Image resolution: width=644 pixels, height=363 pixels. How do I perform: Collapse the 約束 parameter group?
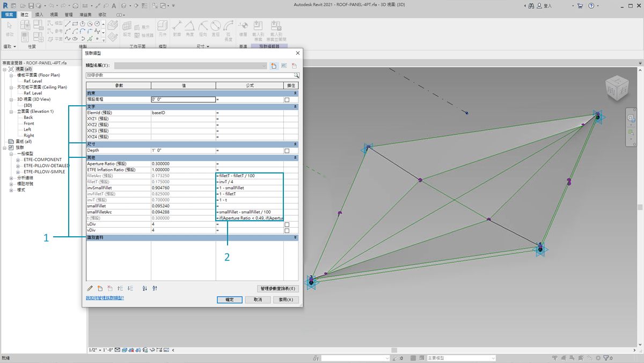click(x=295, y=93)
